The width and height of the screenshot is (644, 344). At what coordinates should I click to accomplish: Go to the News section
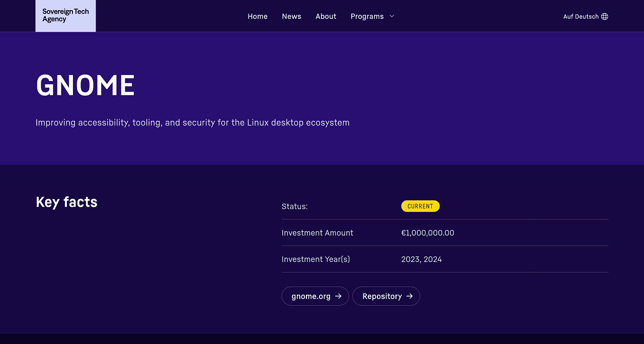click(x=291, y=16)
